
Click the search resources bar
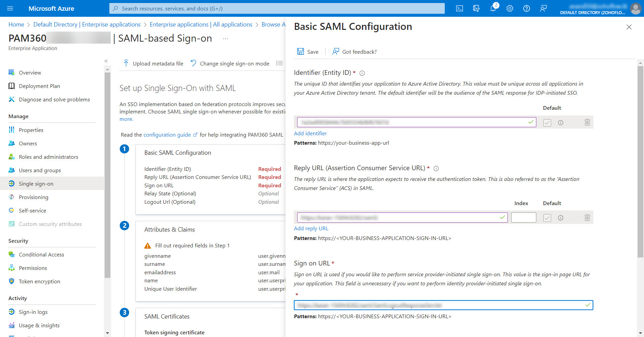click(x=277, y=8)
